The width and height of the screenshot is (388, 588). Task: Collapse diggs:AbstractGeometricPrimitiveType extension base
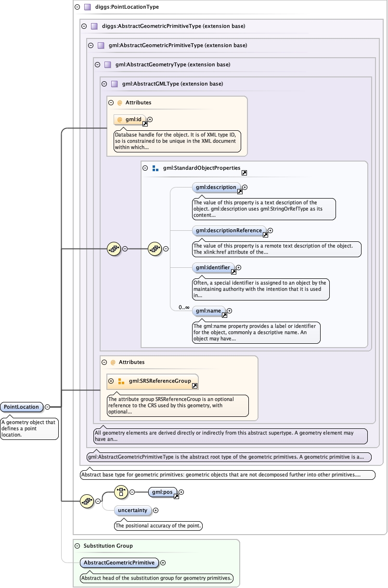[84, 26]
